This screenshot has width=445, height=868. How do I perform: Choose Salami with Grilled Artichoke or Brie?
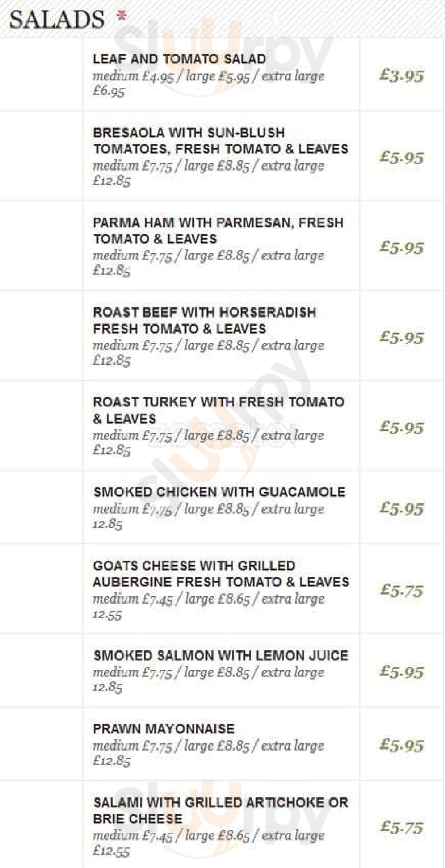(220, 810)
